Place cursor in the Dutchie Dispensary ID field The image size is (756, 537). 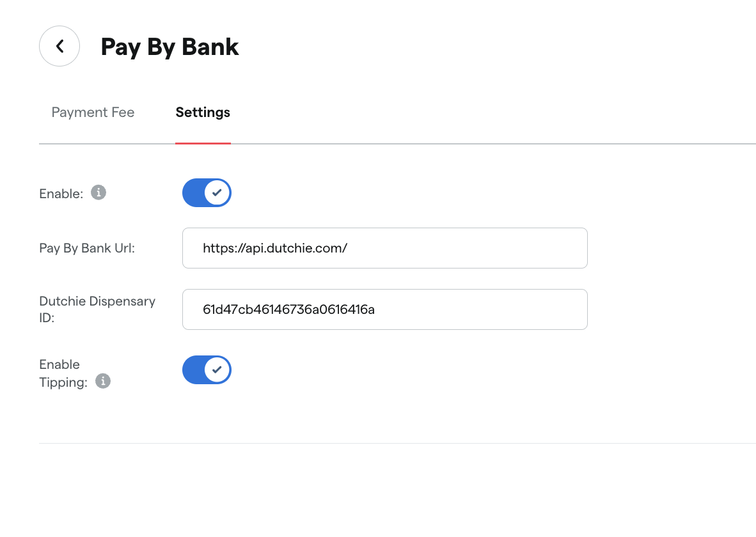(384, 309)
